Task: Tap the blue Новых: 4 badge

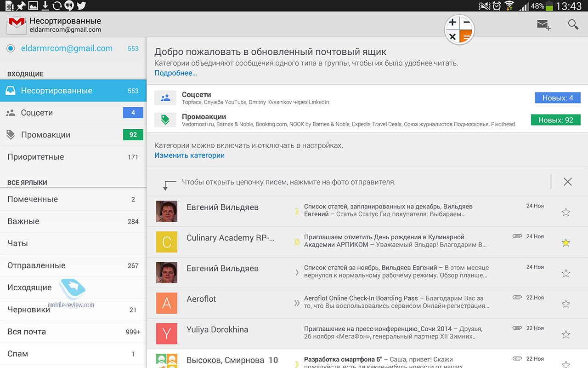Action: (558, 98)
